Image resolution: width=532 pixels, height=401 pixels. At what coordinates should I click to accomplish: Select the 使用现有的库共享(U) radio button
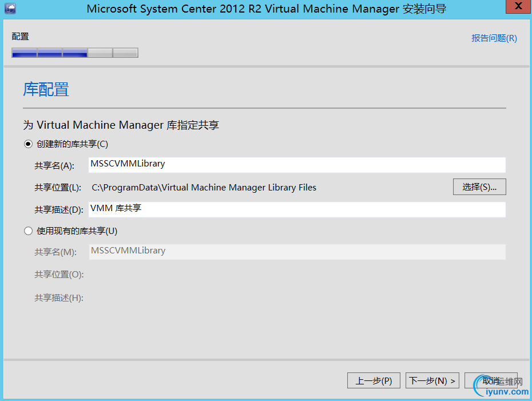pos(28,231)
